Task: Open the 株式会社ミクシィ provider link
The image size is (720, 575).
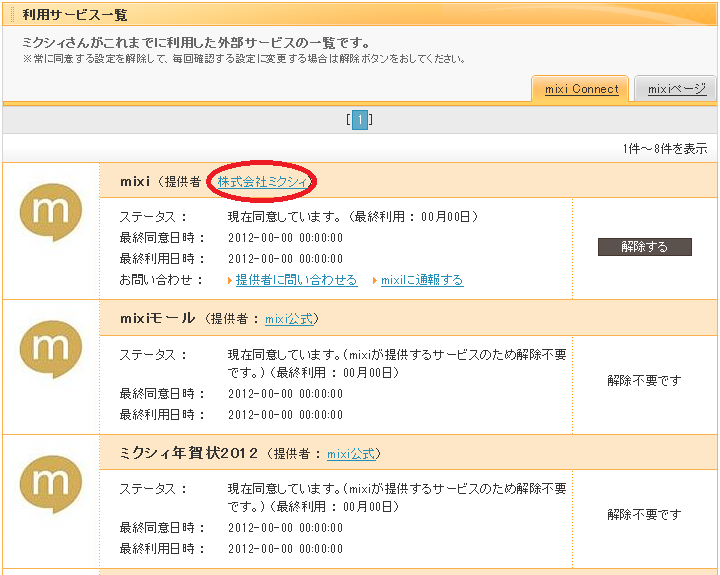Action: [262, 182]
